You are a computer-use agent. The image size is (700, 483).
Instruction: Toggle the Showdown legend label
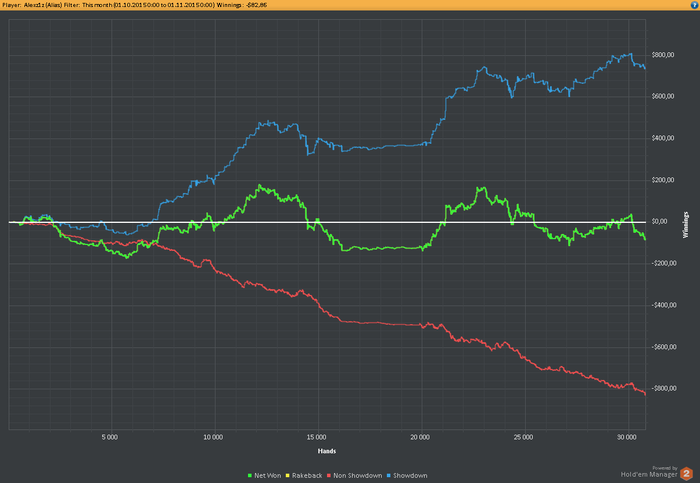(410, 476)
